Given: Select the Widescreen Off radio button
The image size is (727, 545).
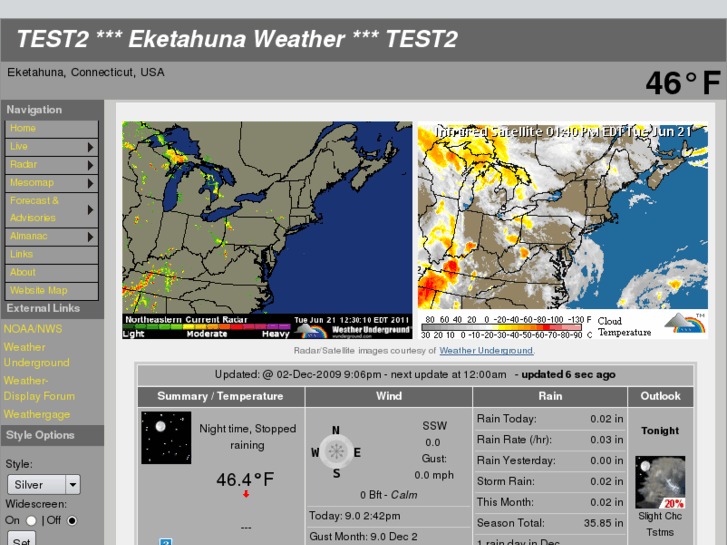Looking at the screenshot, I should tap(72, 521).
